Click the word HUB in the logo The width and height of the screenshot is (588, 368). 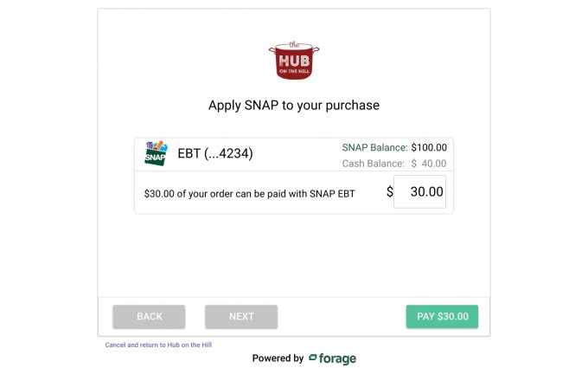[x=294, y=61]
